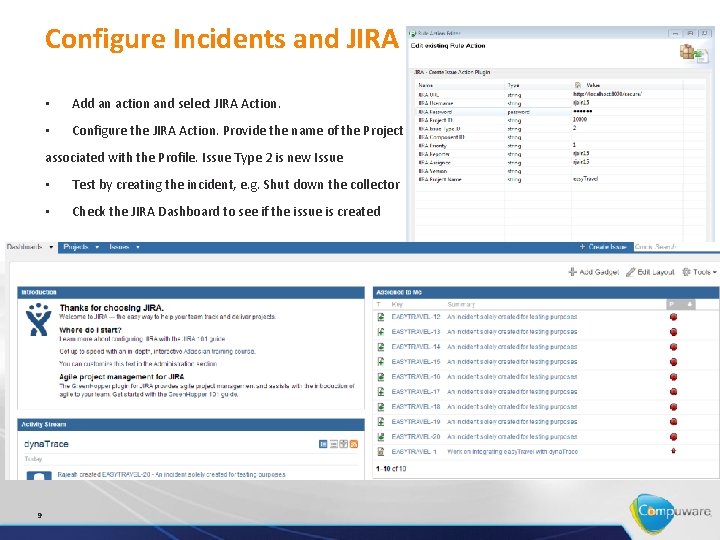Click the dynaTrace heading in Activity Stream

46,444
